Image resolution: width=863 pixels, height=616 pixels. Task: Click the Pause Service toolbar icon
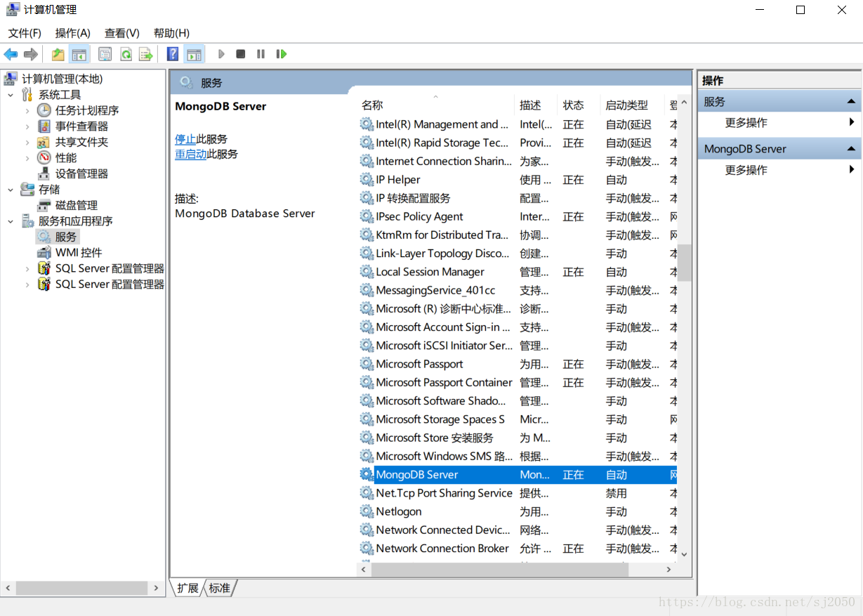pyautogui.click(x=261, y=54)
